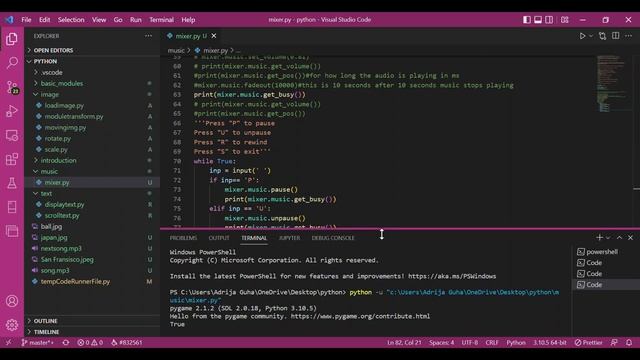
Task: Open the File menu
Action: coord(26,20)
